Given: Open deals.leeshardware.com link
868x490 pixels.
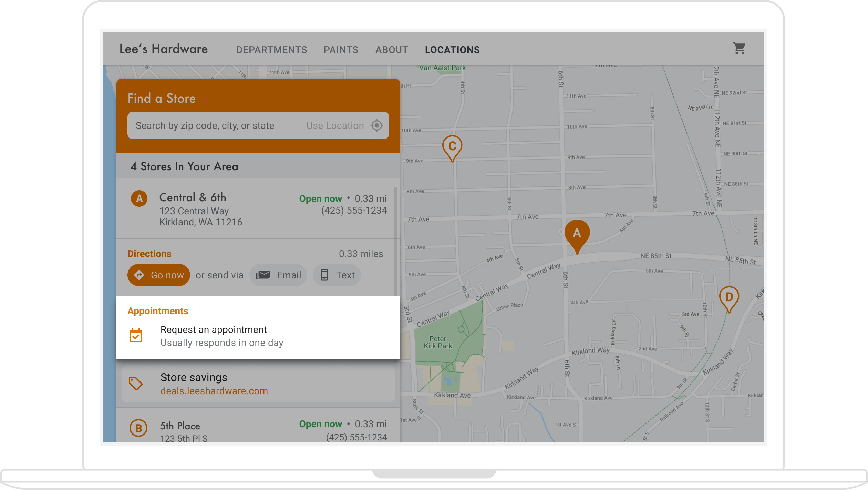Looking at the screenshot, I should coord(214,391).
